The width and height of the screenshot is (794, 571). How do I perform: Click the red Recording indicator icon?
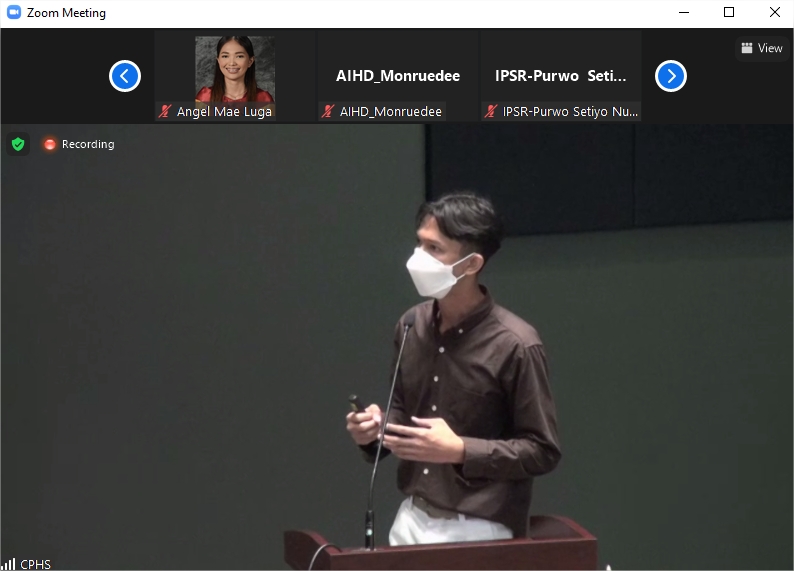49,144
